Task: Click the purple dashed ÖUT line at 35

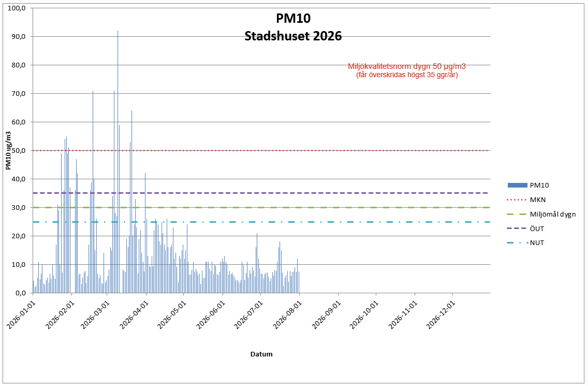Action: 261,193
